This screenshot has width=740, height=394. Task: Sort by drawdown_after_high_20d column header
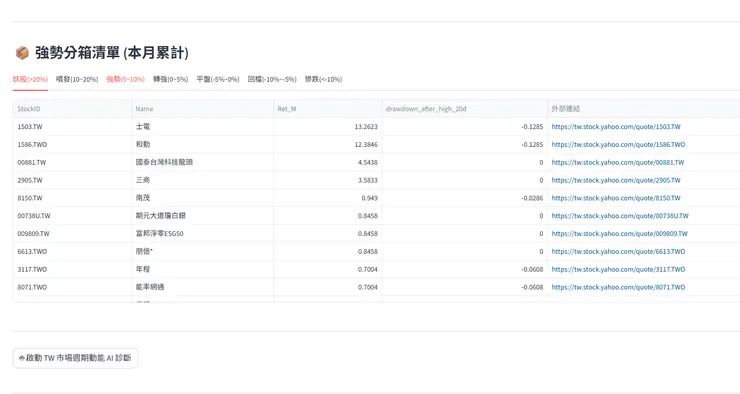pyautogui.click(x=464, y=109)
